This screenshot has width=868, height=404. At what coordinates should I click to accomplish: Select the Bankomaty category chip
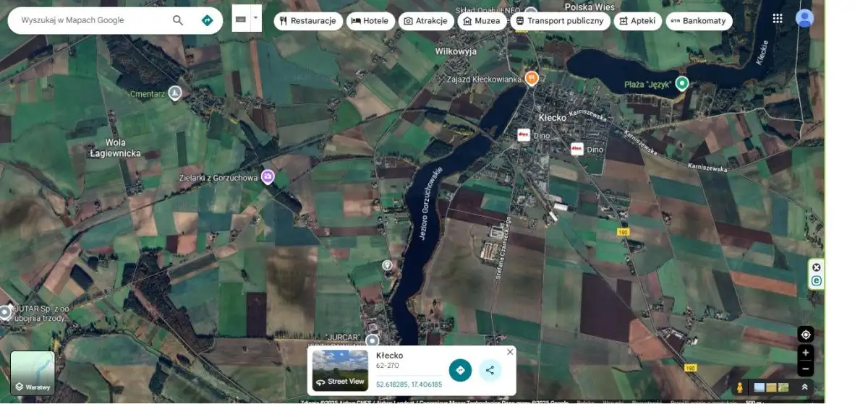(x=699, y=21)
